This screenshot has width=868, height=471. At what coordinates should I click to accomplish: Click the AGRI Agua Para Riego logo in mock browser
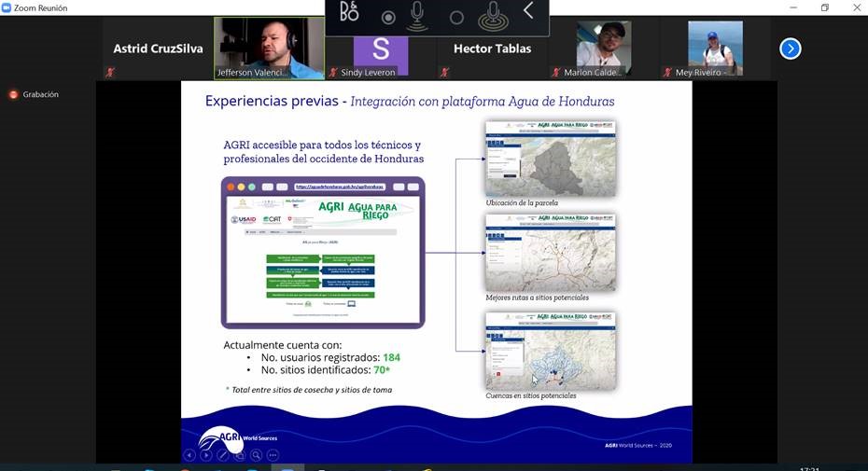click(357, 210)
